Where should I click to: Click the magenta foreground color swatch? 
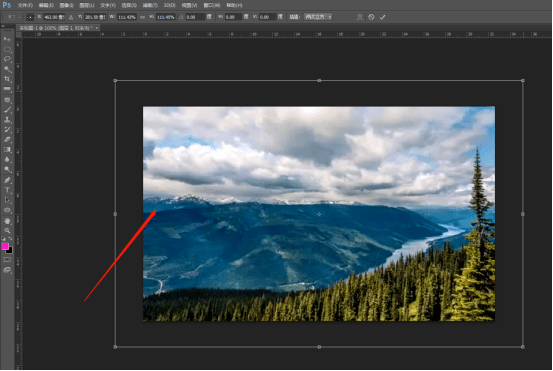[x=5, y=246]
